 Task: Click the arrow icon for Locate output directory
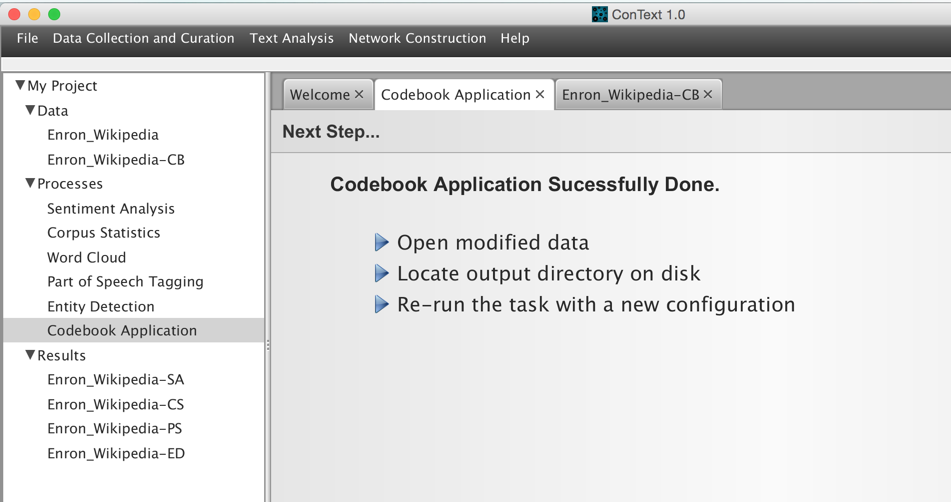click(x=381, y=273)
